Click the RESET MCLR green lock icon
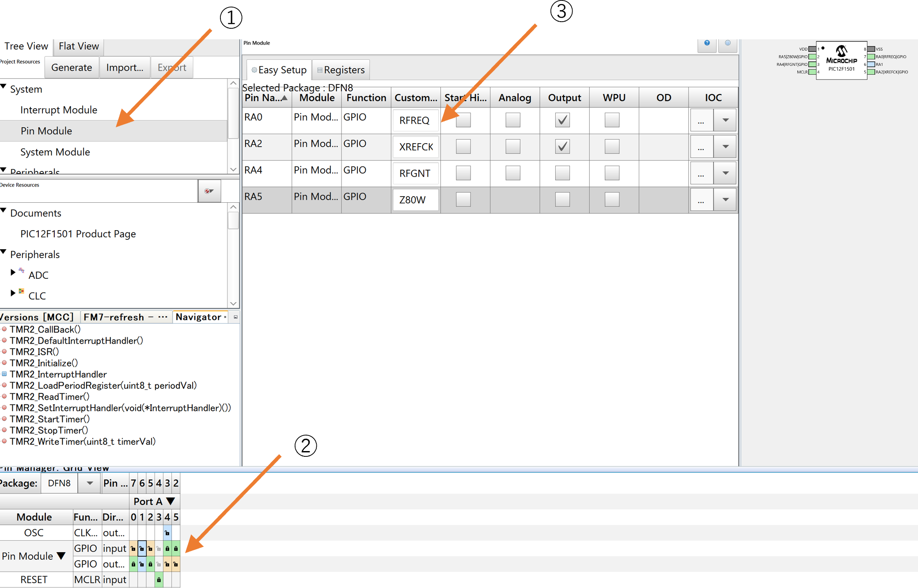Screen dimensions: 918x588 (x=159, y=580)
